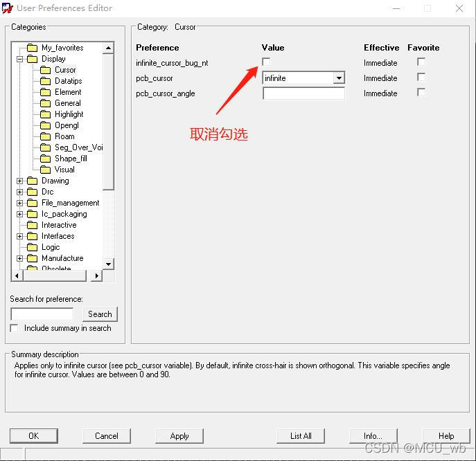Click the Roam folder icon

pos(45,136)
